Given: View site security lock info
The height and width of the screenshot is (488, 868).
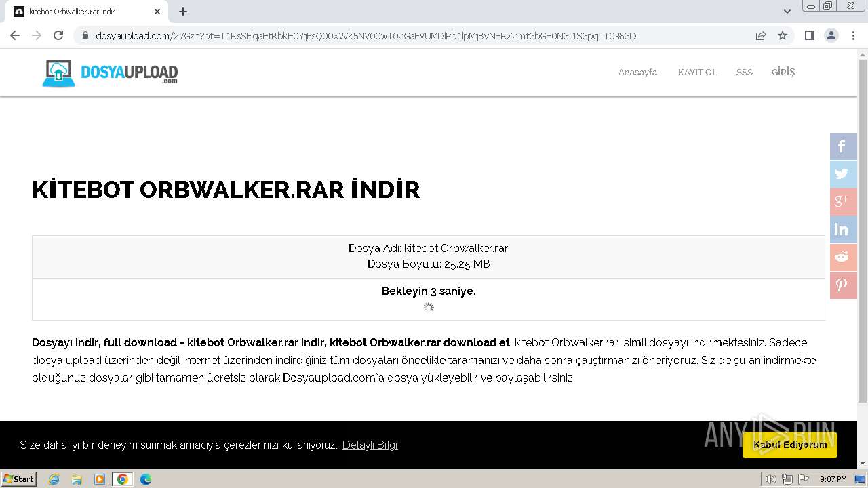Looking at the screenshot, I should pyautogui.click(x=85, y=36).
